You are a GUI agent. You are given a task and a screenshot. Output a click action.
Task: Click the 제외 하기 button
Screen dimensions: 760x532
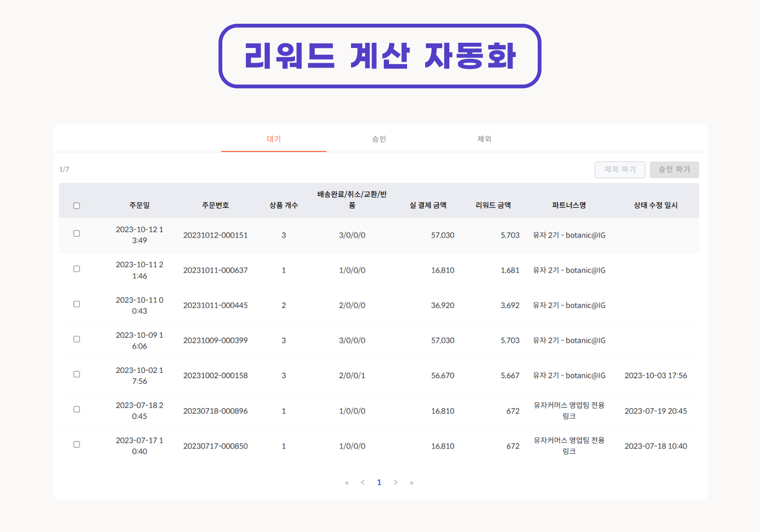click(620, 170)
